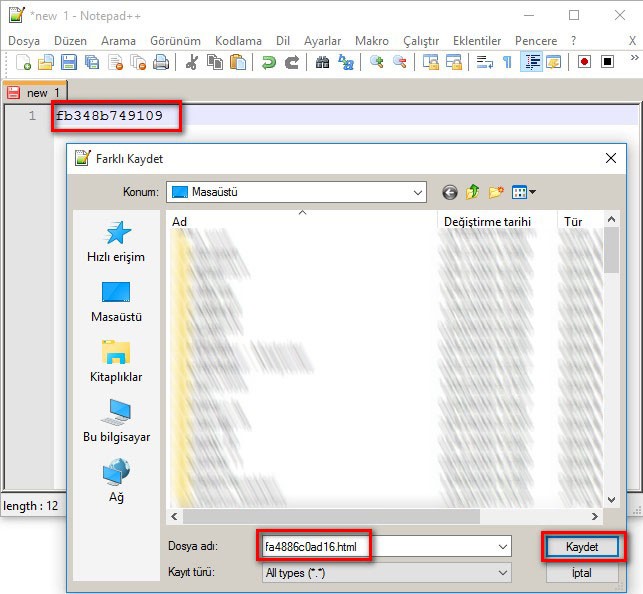Click Synchronize Horizontal Scrolling icon
The height and width of the screenshot is (594, 643).
454,62
